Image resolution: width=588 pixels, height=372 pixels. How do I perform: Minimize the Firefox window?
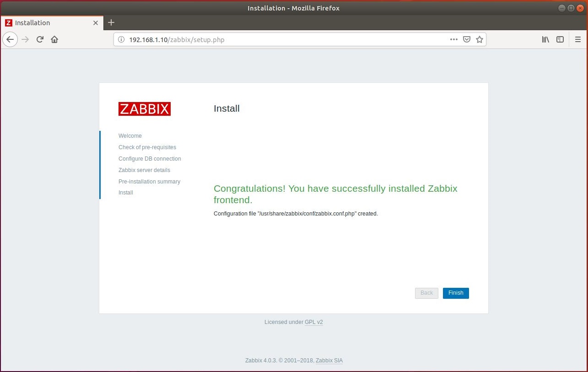click(x=562, y=8)
